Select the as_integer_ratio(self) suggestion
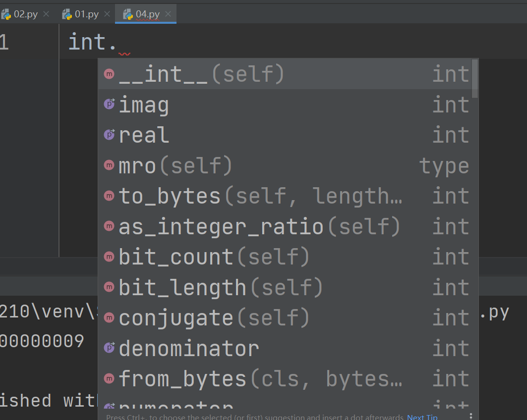The width and height of the screenshot is (527, 420). 259,226
